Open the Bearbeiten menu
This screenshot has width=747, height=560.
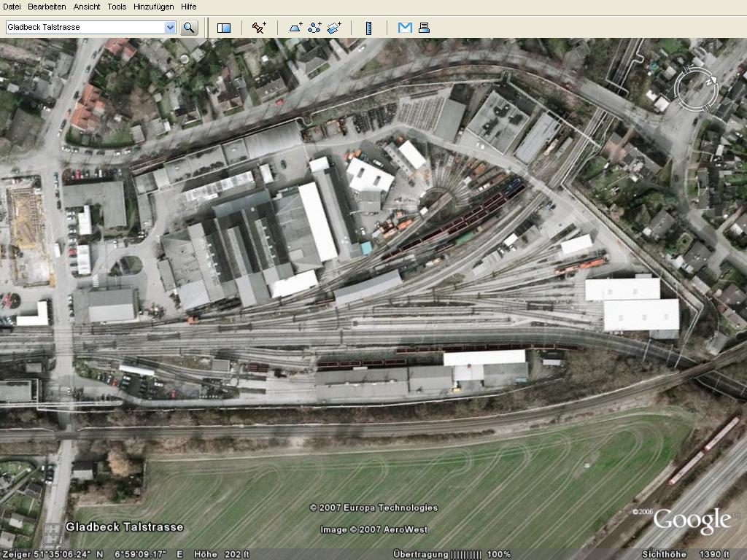click(47, 7)
